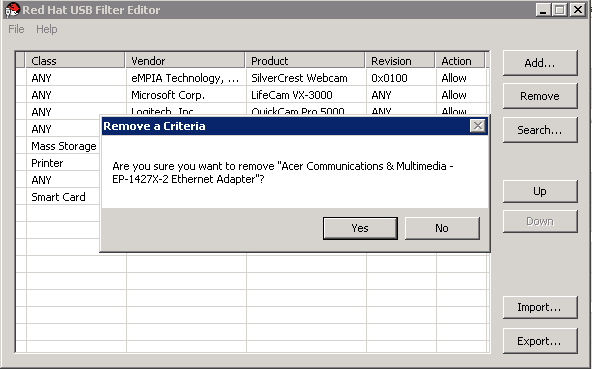The height and width of the screenshot is (369, 592).
Task: Open the Search... dialog button
Action: 540,130
